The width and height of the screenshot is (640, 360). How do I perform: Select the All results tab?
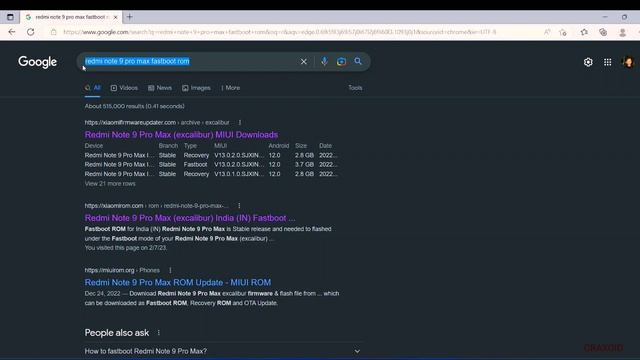click(93, 88)
